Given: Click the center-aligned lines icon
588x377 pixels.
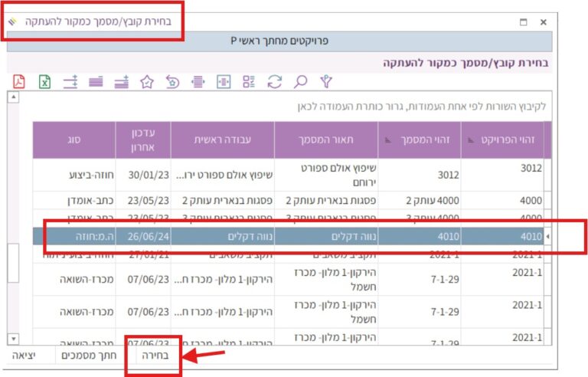Looking at the screenshot, I should 198,81.
